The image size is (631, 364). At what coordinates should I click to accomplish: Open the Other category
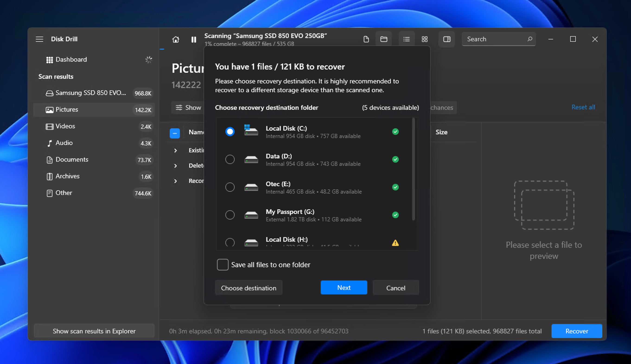[94, 193]
